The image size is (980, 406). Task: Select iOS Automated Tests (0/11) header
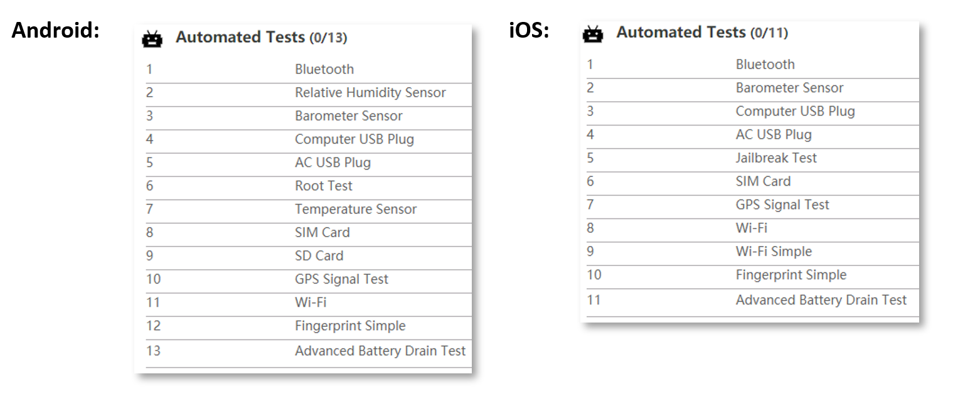pos(702,33)
